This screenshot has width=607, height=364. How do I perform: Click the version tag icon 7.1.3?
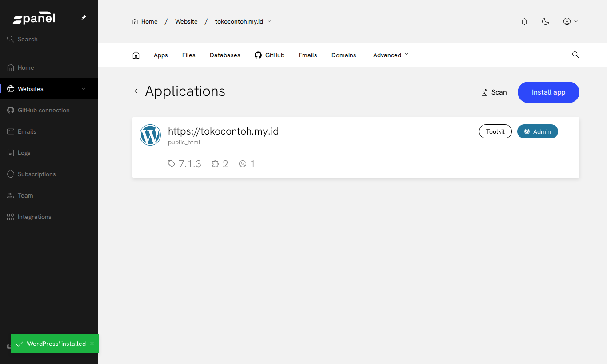pos(172,164)
